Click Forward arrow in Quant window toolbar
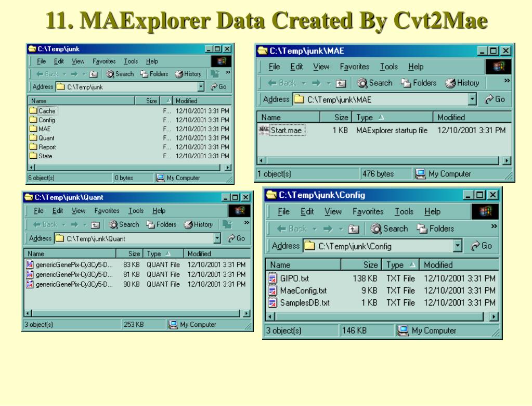Image resolution: width=532 pixels, height=406 pixels. click(x=74, y=225)
